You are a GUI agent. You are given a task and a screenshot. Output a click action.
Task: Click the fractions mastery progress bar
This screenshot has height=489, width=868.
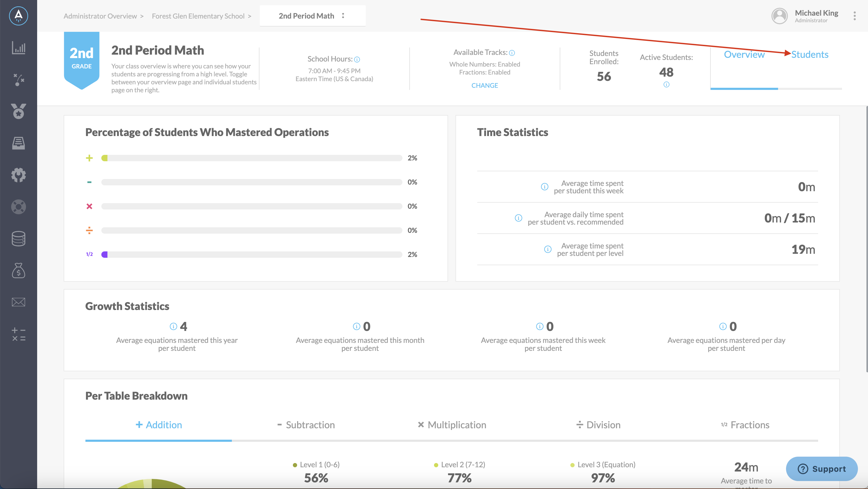[x=252, y=255]
